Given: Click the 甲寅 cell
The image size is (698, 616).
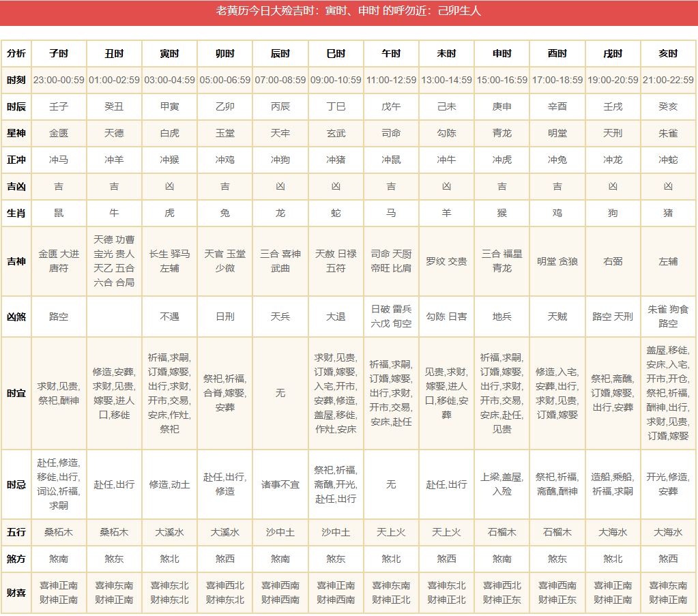Looking at the screenshot, I should pyautogui.click(x=170, y=107).
